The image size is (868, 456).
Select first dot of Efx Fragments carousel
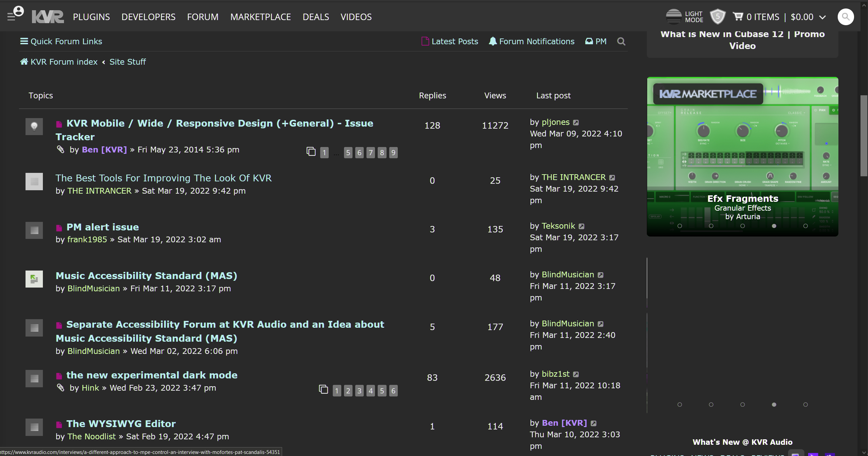[679, 226]
